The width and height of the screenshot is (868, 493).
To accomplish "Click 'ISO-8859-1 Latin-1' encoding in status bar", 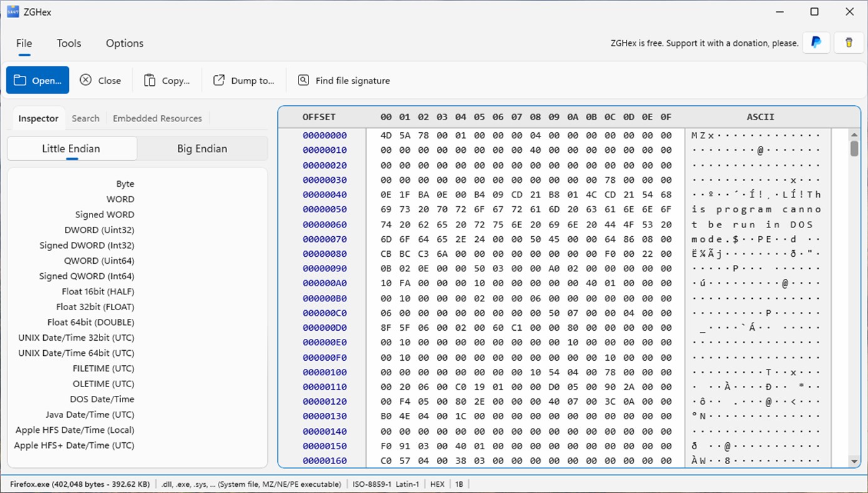I will click(386, 484).
